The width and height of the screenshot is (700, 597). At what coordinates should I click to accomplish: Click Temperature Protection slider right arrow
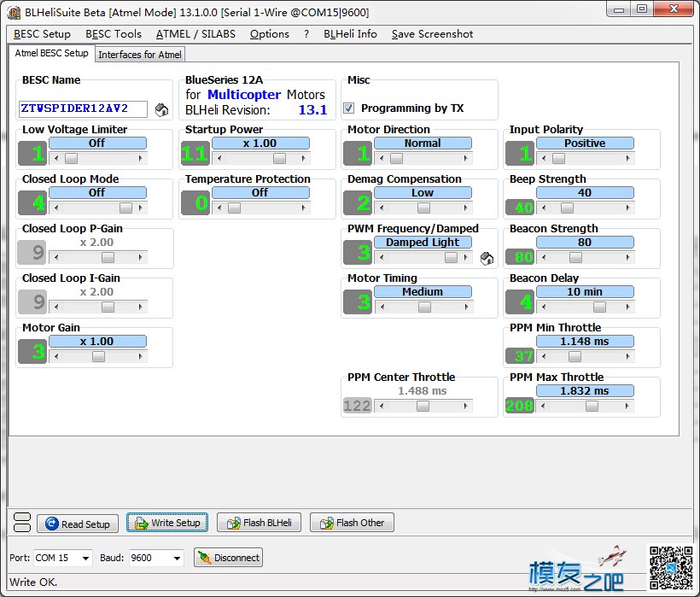304,208
